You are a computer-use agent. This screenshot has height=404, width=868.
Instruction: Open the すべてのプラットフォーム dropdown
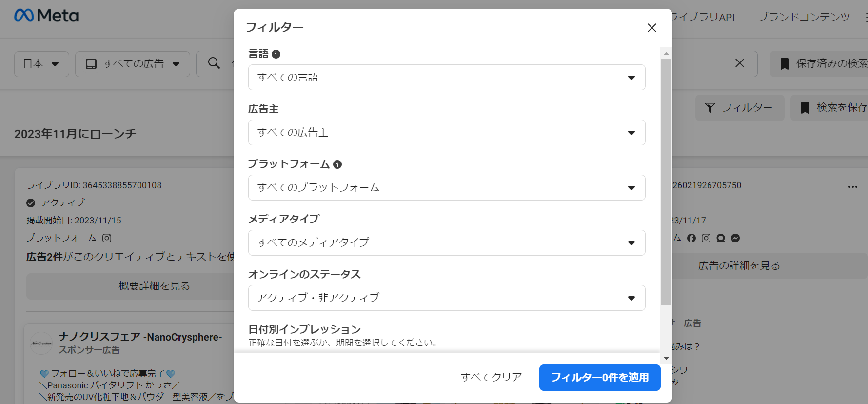pyautogui.click(x=446, y=188)
